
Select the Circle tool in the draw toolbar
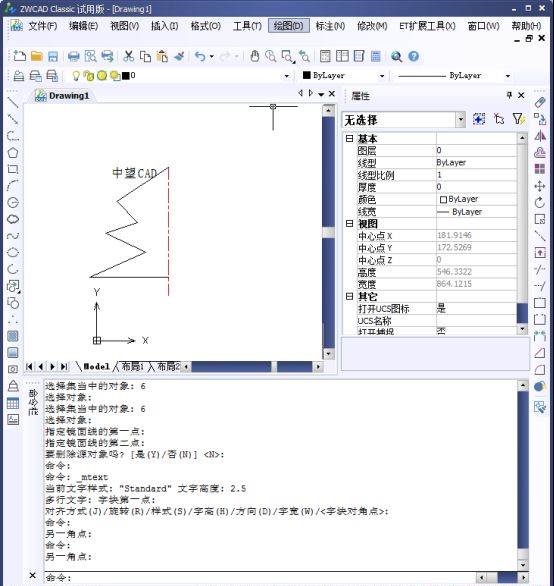tap(13, 203)
